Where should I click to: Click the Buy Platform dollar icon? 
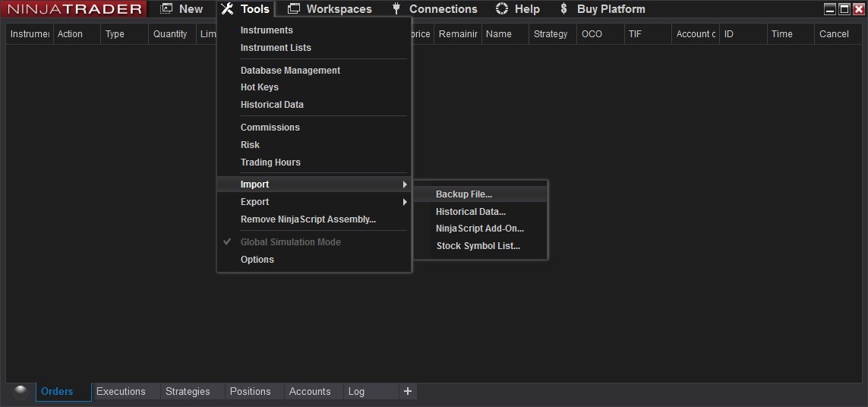pyautogui.click(x=563, y=9)
